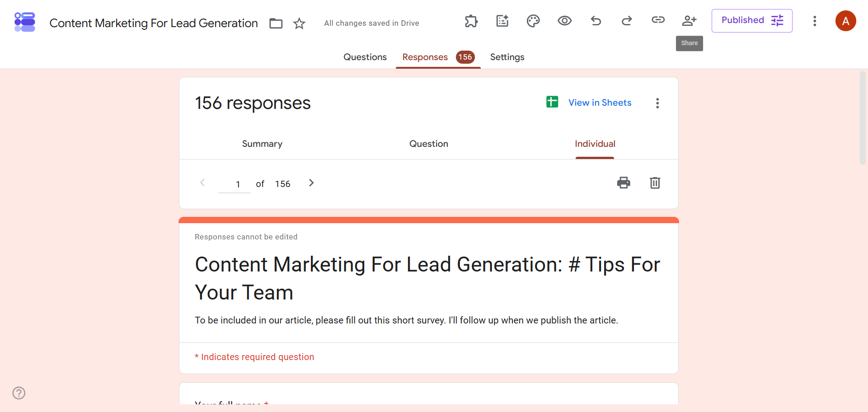Open View in Sheets link
Screen dimensions: 868x412
[x=600, y=103]
